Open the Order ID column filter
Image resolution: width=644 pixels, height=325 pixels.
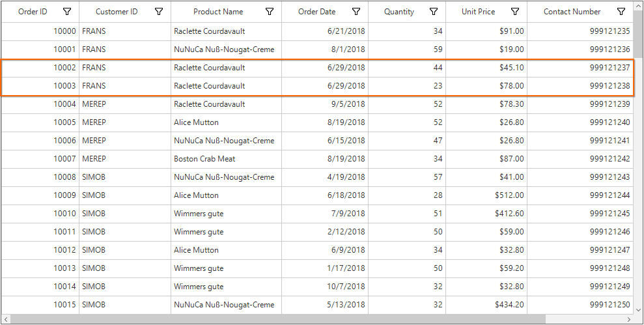[x=67, y=12]
